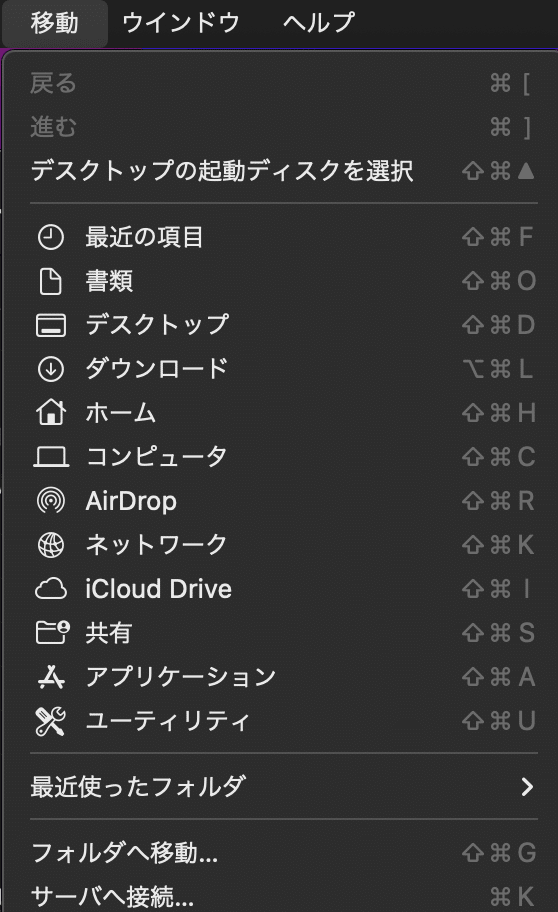Select the desktop icon beside デスクトップ

click(x=51, y=325)
